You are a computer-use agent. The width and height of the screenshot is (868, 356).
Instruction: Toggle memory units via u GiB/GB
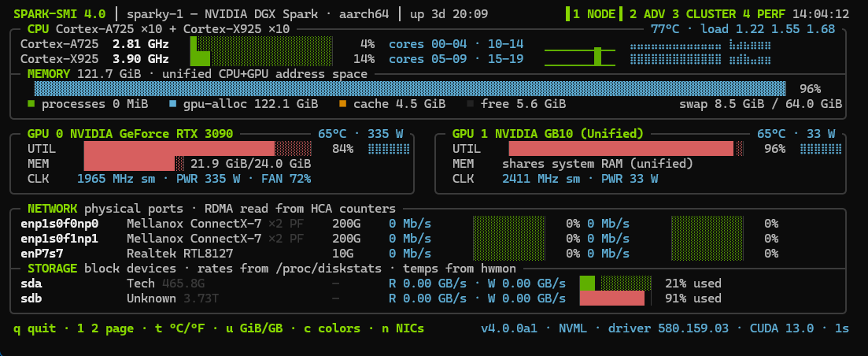[x=254, y=328]
